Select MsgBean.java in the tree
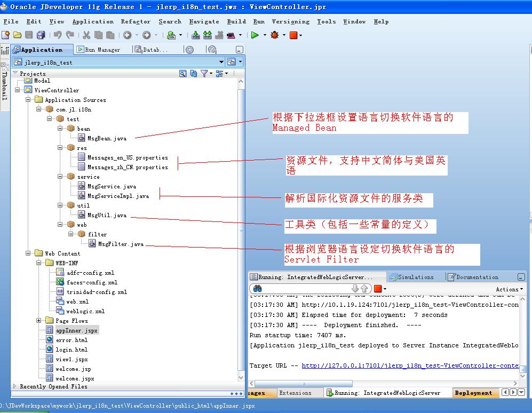 click(x=107, y=138)
